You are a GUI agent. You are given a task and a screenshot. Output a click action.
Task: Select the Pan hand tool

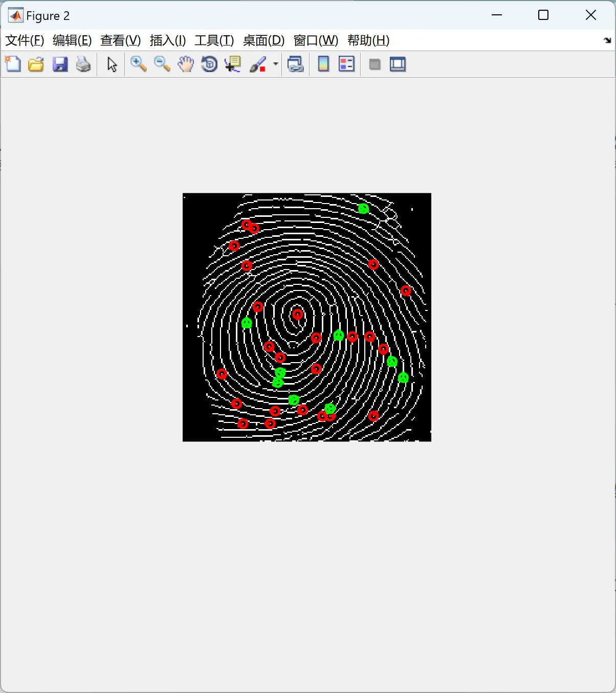coord(186,64)
